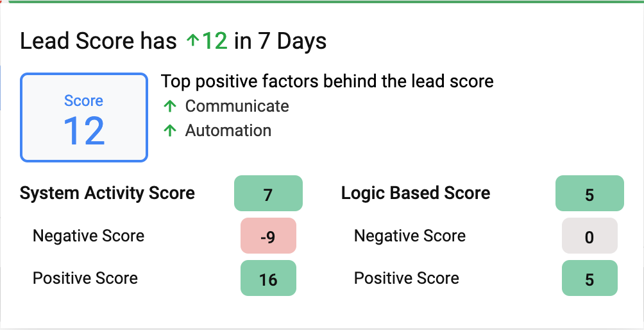Click the System Activity Score badge showing 7
644x330 pixels.
pyautogui.click(x=268, y=193)
